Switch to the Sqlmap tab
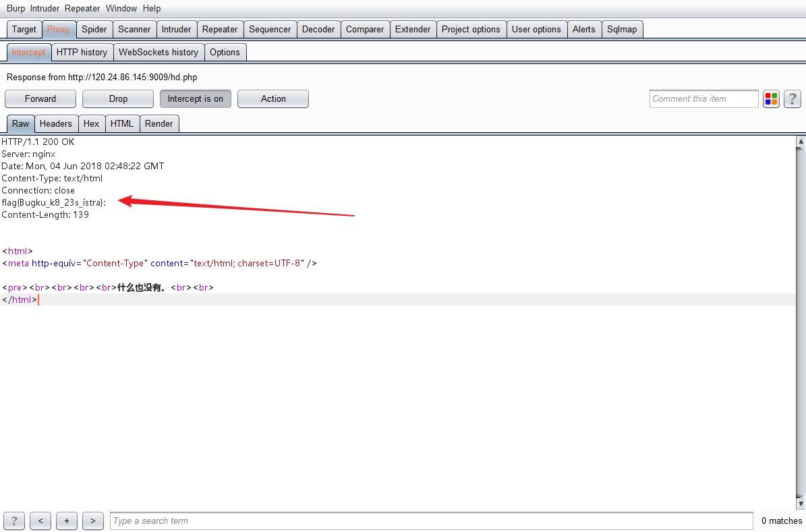806x532 pixels. pos(622,29)
